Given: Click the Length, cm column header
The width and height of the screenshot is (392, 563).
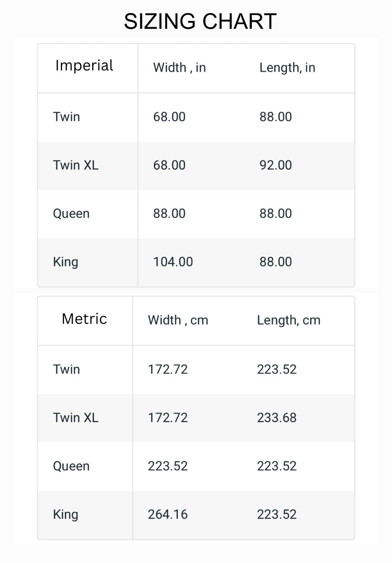Looking at the screenshot, I should tap(289, 320).
